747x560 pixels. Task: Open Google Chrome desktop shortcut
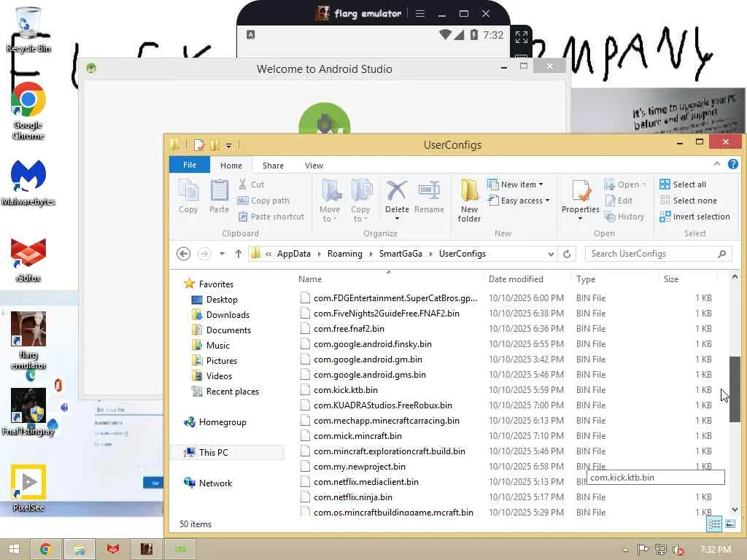click(x=28, y=111)
